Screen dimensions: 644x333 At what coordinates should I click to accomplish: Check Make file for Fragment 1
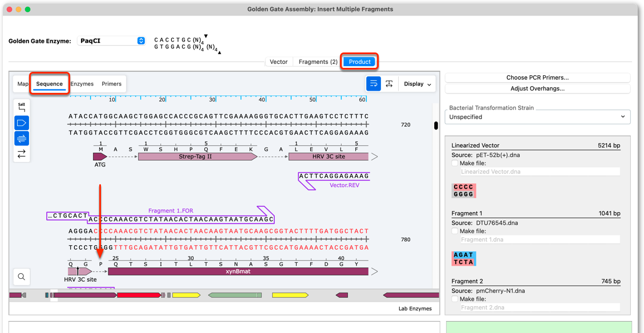[455, 231]
